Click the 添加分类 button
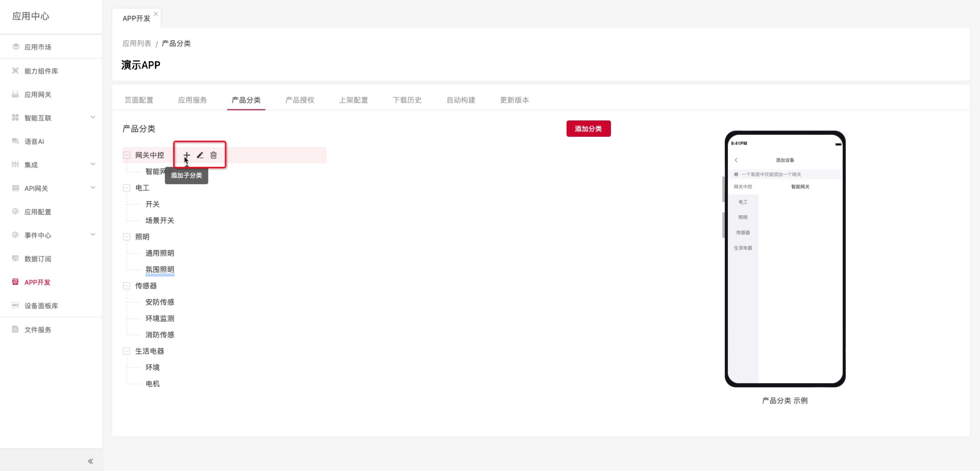Viewport: 980px width, 471px height. pyautogui.click(x=588, y=129)
